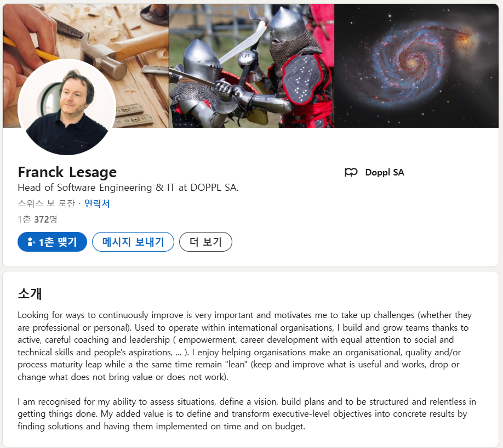
Task: Click the armored knights fighting banner photo
Action: 251,65
